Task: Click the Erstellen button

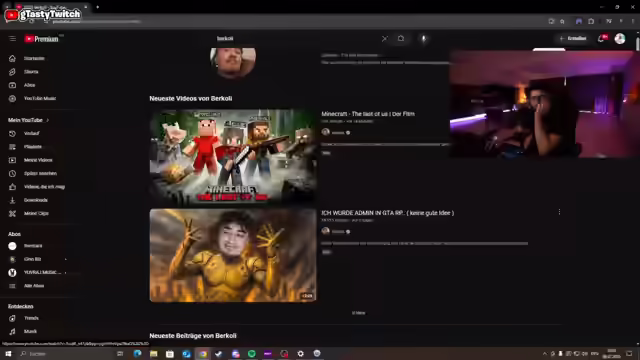Action: pos(573,38)
